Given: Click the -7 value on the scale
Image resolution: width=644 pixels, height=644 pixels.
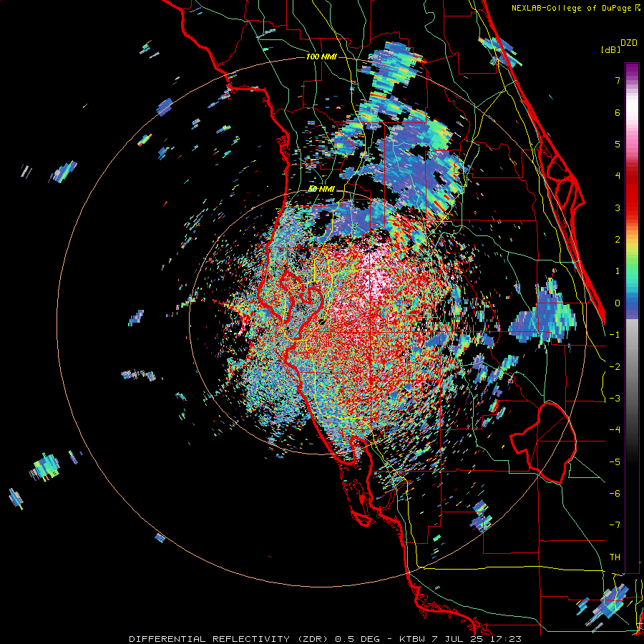Looking at the screenshot, I should point(615,525).
